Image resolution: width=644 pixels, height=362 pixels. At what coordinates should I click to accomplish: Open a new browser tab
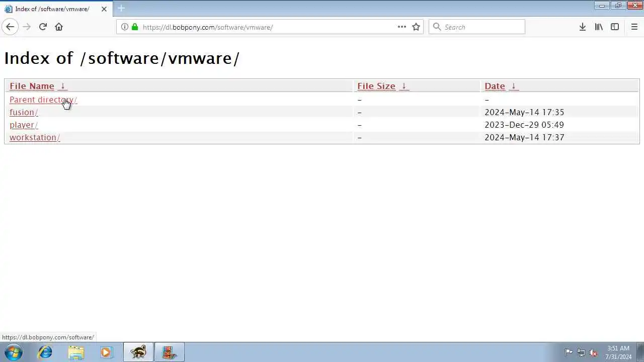tap(121, 9)
